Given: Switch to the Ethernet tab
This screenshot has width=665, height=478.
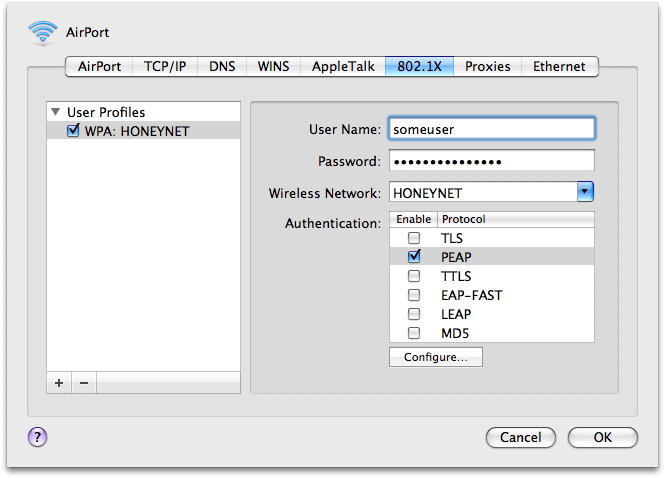Looking at the screenshot, I should coord(559,67).
